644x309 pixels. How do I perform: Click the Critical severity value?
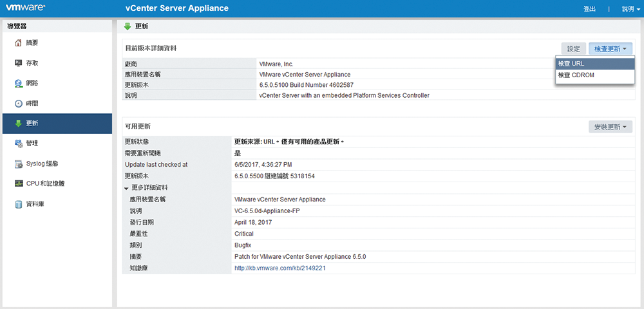point(243,234)
